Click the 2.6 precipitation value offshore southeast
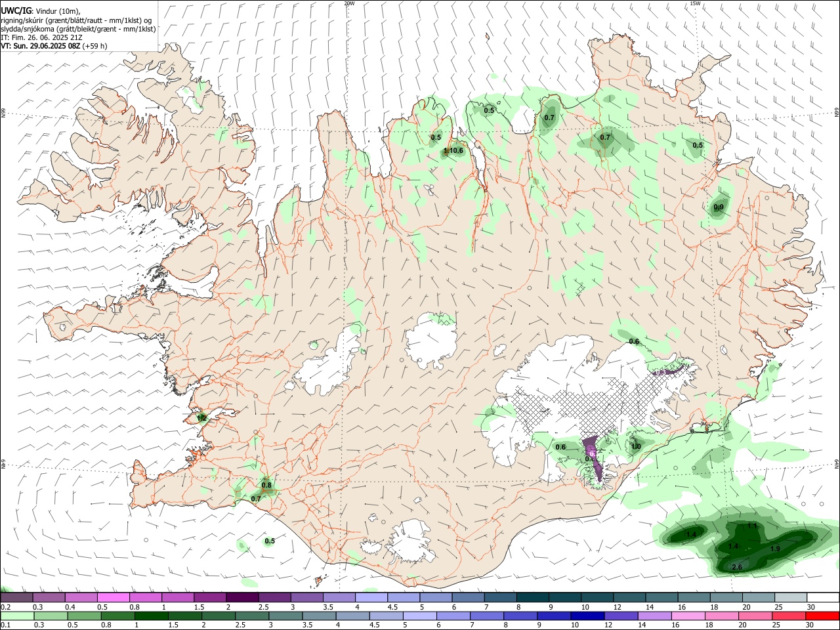 [x=736, y=567]
